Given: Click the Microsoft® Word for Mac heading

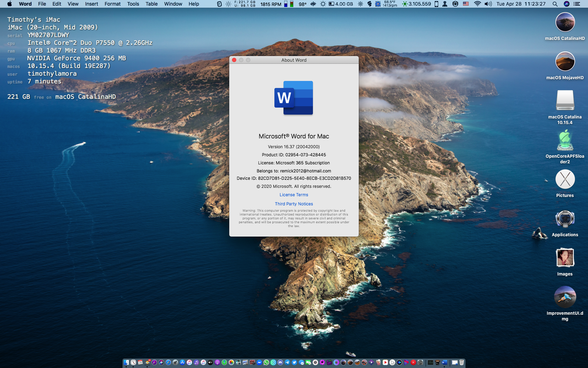Looking at the screenshot, I should click(294, 136).
